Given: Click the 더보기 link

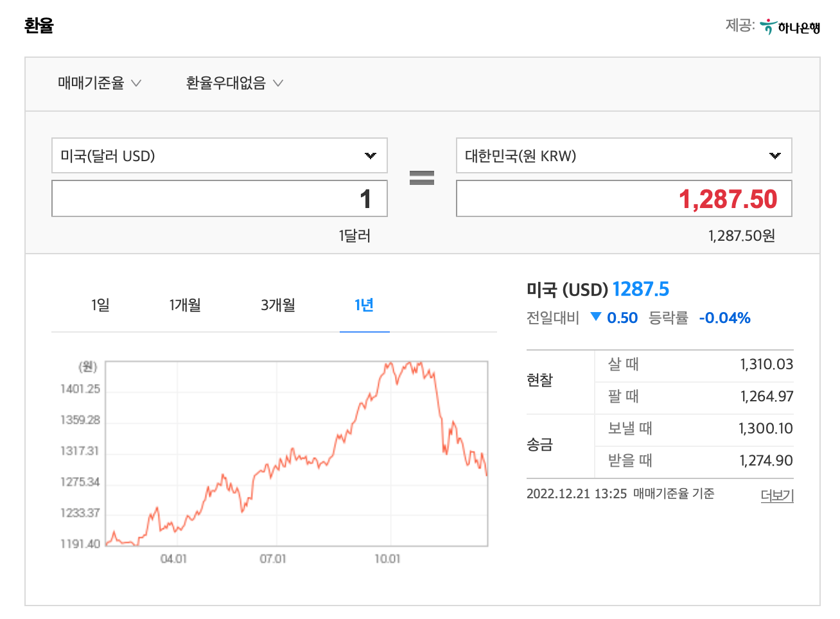Looking at the screenshot, I should pos(776,495).
